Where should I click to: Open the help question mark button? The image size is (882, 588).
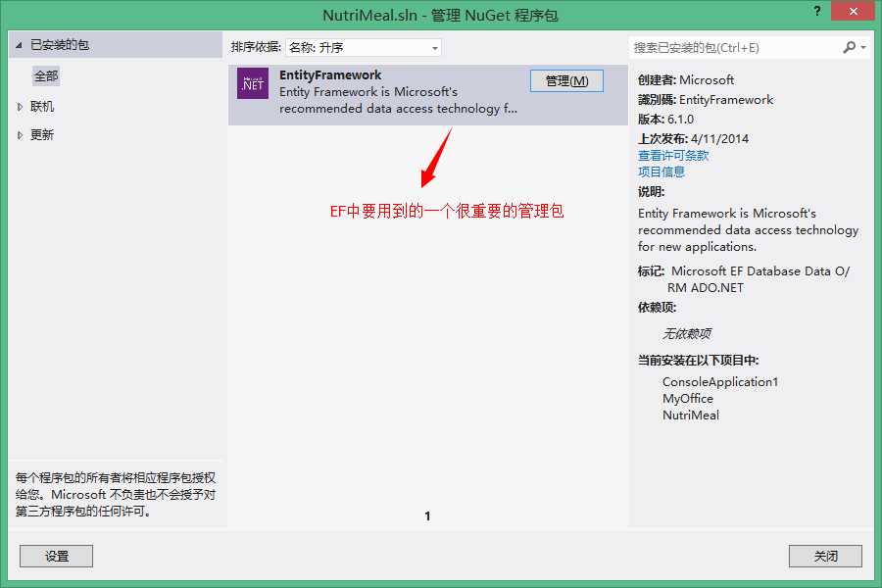pos(817,11)
